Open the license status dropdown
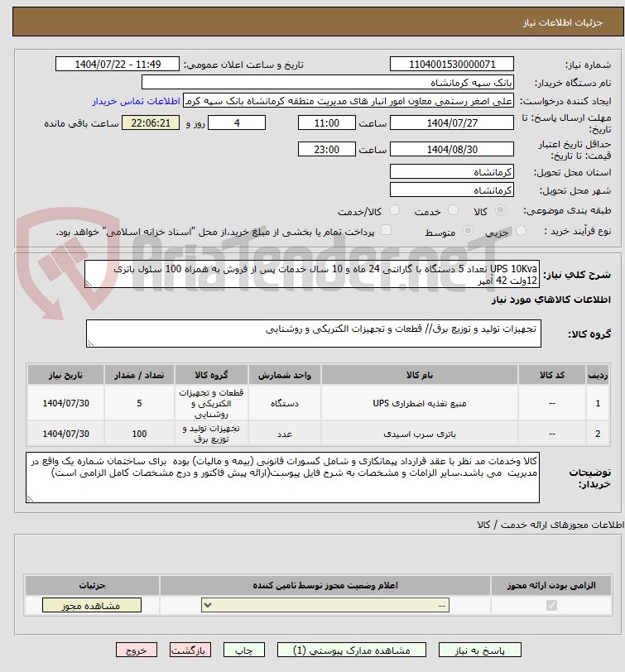This screenshot has width=625, height=672. [325, 606]
